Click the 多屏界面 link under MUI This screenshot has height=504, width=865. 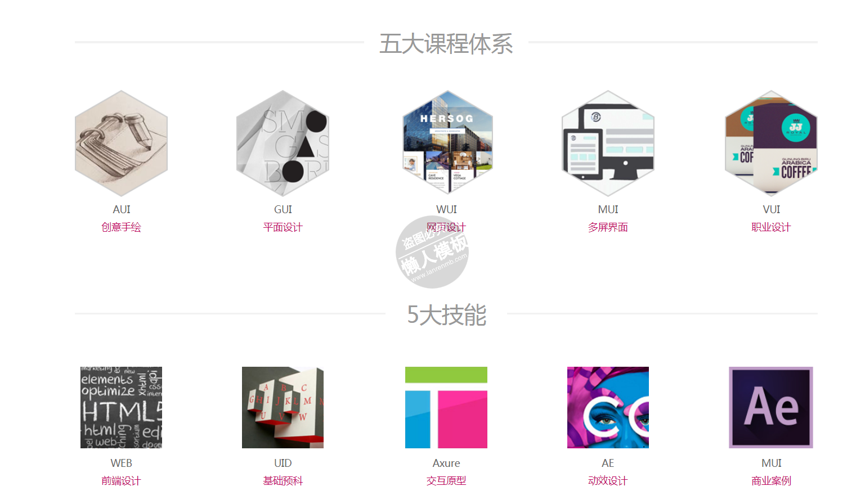click(608, 227)
